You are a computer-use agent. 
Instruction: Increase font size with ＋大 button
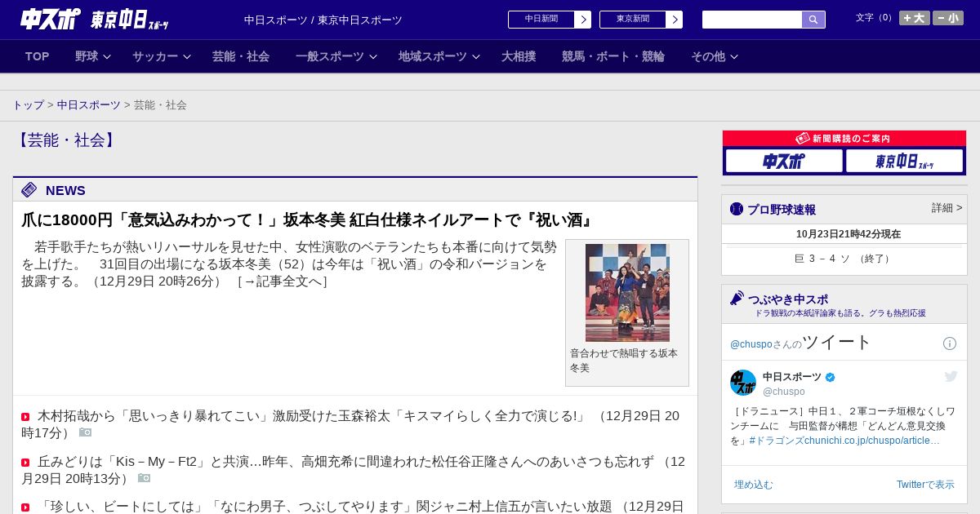click(915, 18)
